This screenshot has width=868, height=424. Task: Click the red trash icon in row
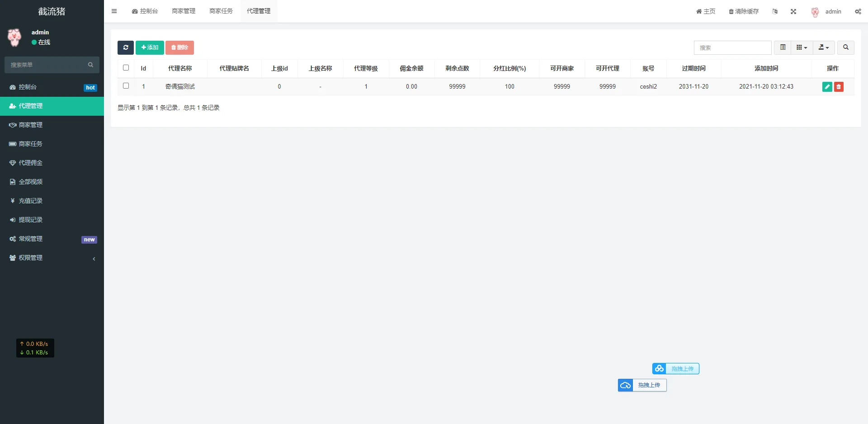[839, 87]
